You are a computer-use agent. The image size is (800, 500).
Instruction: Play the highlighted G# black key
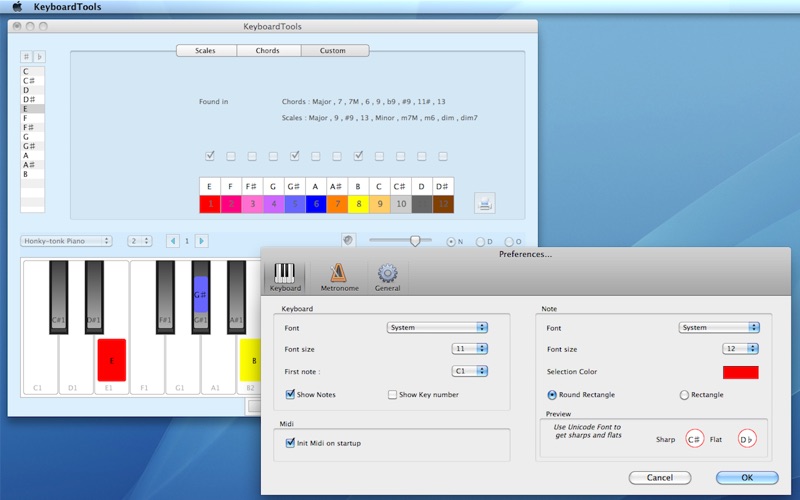(x=201, y=294)
